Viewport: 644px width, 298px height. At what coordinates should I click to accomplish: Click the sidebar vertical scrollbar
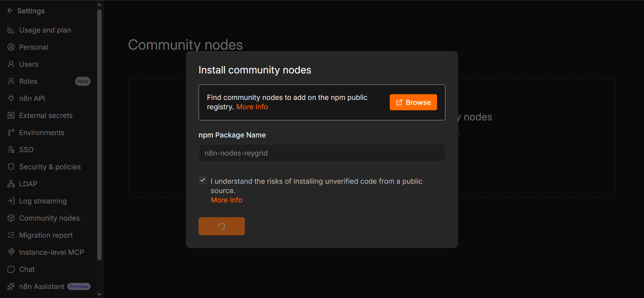coord(99,135)
